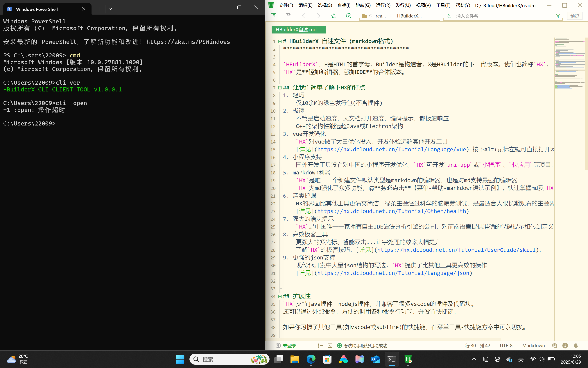Open the 文件(F) menu
The height and width of the screenshot is (368, 588).
coord(286,5)
